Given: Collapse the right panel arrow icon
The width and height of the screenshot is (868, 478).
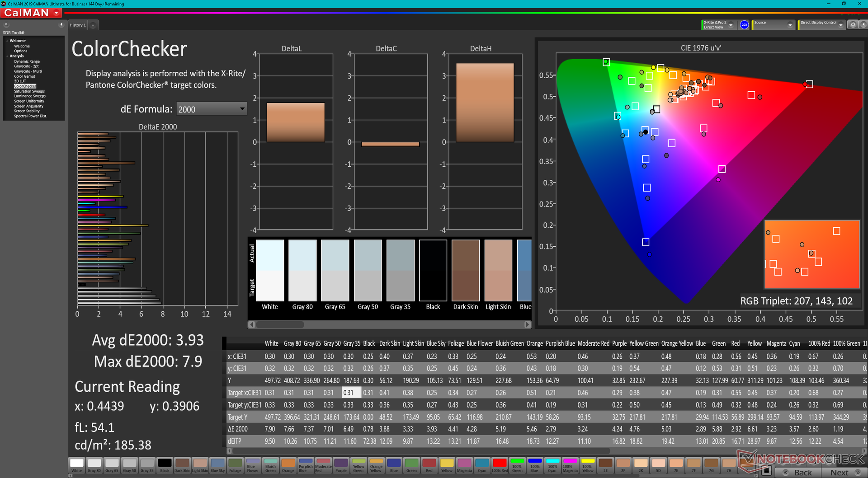Looking at the screenshot, I should (863, 25).
